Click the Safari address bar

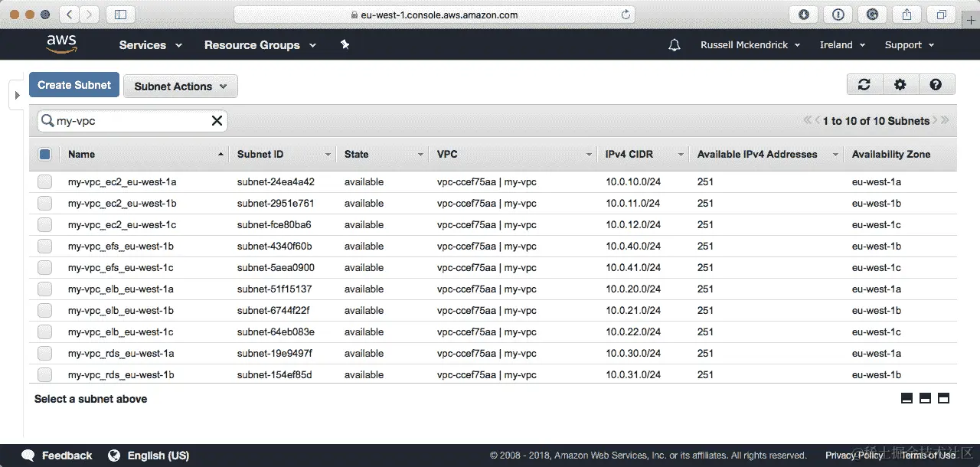pyautogui.click(x=434, y=15)
